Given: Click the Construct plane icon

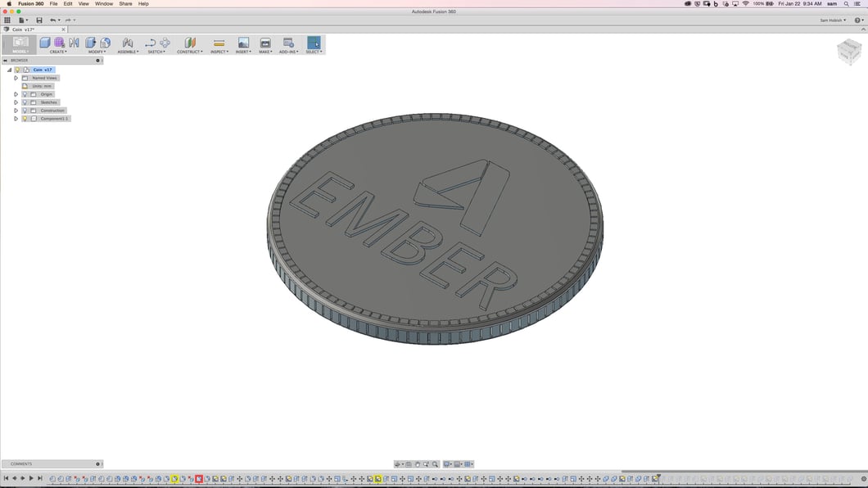Looking at the screenshot, I should [x=190, y=43].
